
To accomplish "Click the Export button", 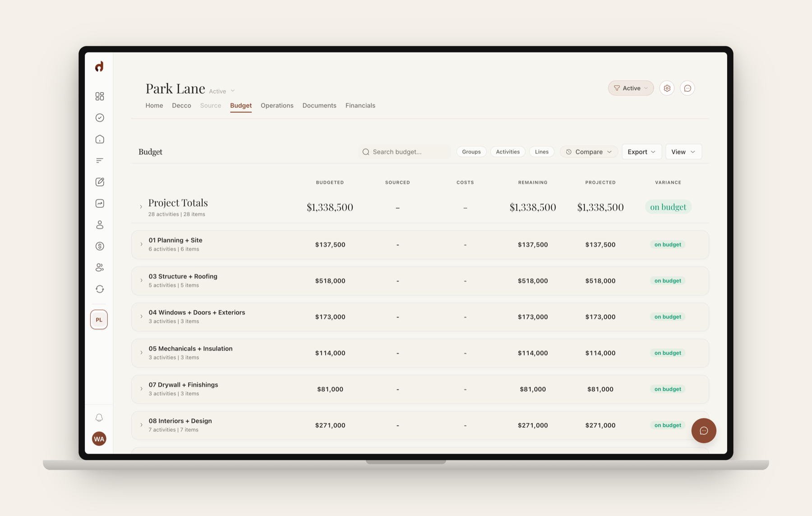I will 641,152.
